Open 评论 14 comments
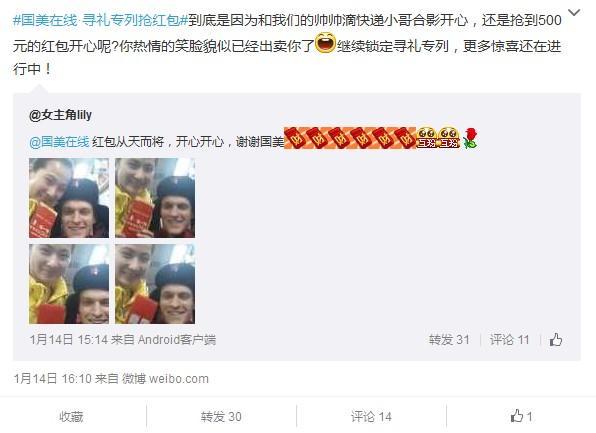Viewport: 596px width, 433px height. [371, 417]
